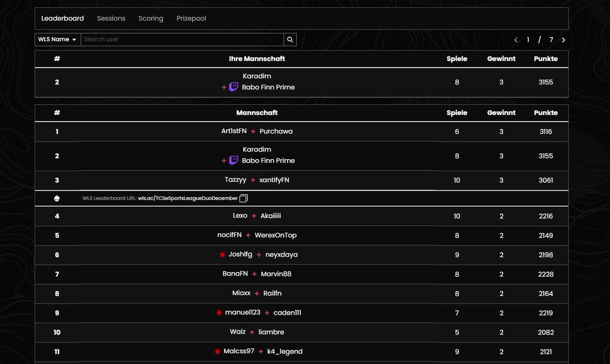Switch to the Leaderboard tab
610x364 pixels.
click(63, 18)
